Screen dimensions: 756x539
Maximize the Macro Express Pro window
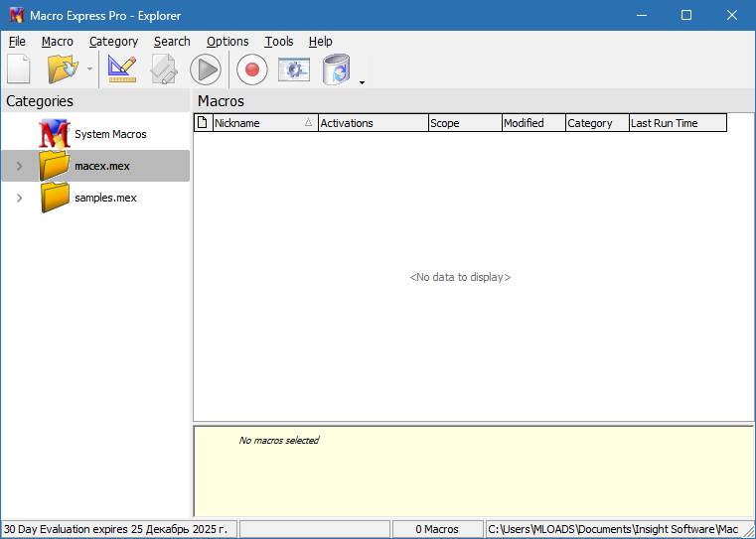tap(686, 16)
